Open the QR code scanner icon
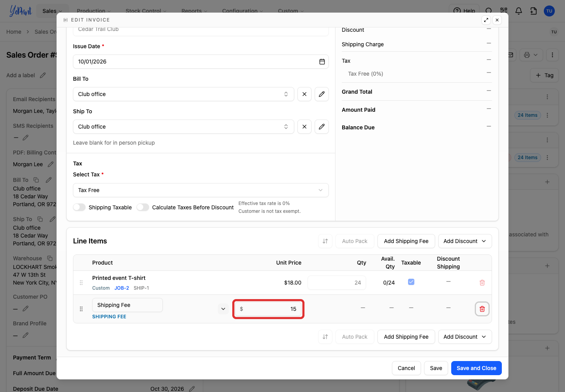Screen dimensions: 565x392 point(504,11)
